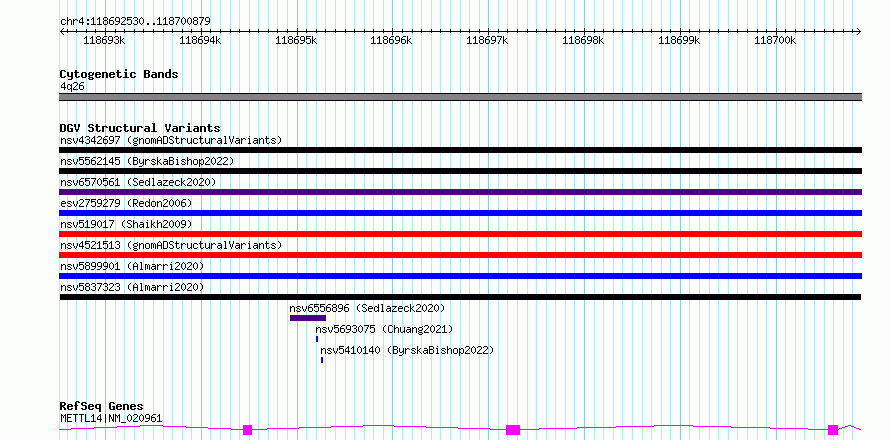Click the 118698k ruler position
Screen dimensions: 890x440
[583, 40]
